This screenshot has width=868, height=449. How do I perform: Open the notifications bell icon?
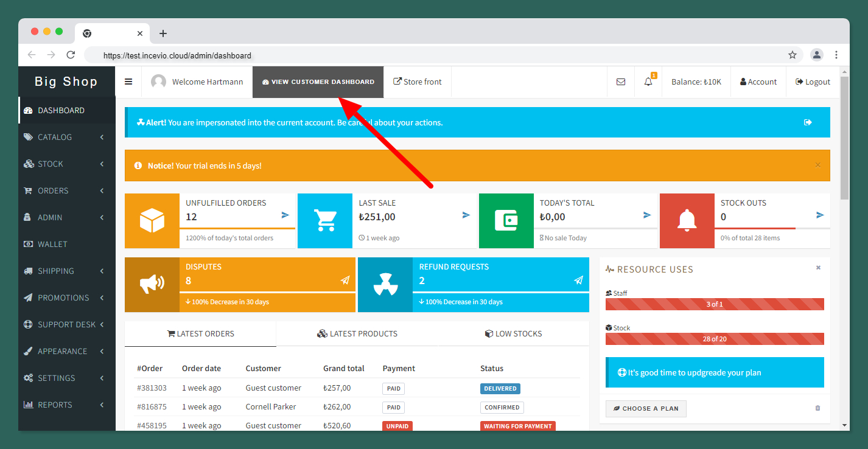coord(648,82)
